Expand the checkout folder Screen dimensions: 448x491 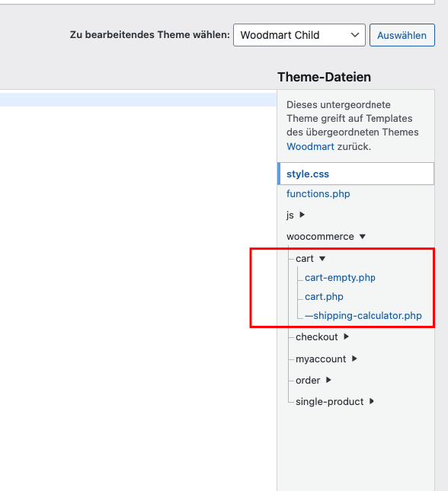click(x=317, y=337)
